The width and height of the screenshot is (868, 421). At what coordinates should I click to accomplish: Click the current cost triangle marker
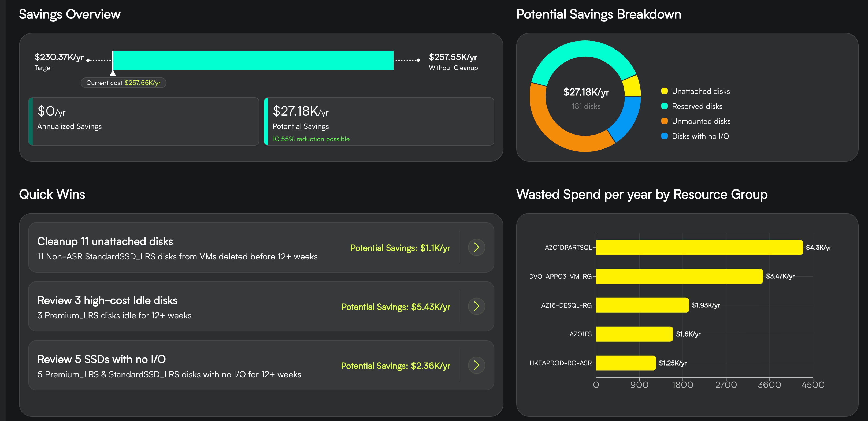[113, 73]
